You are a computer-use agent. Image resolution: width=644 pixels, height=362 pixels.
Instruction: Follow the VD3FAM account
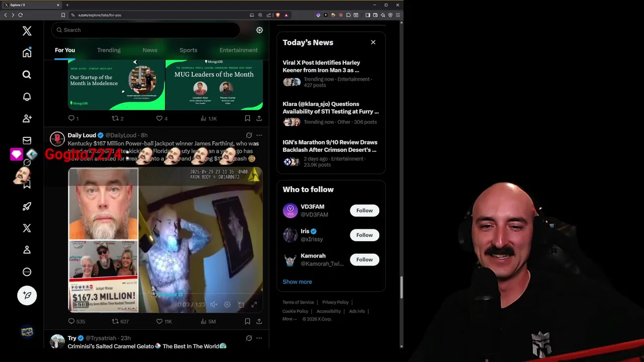pos(365,211)
